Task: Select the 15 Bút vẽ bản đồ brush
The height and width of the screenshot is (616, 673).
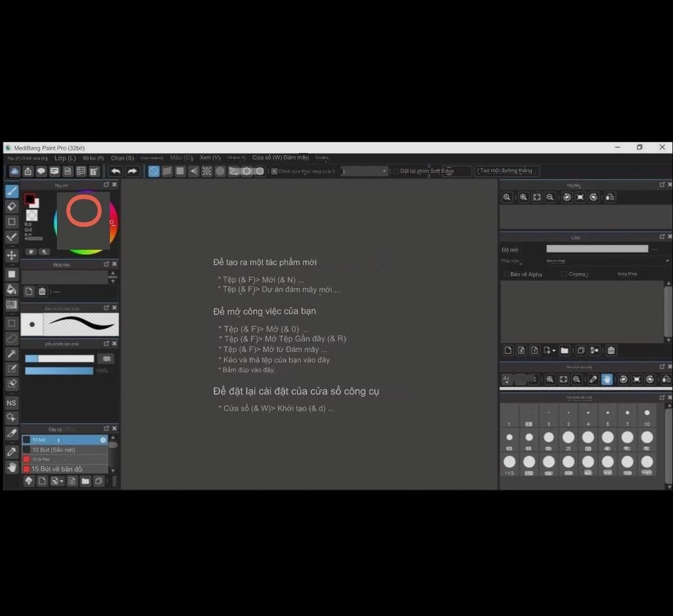Action: pos(64,469)
